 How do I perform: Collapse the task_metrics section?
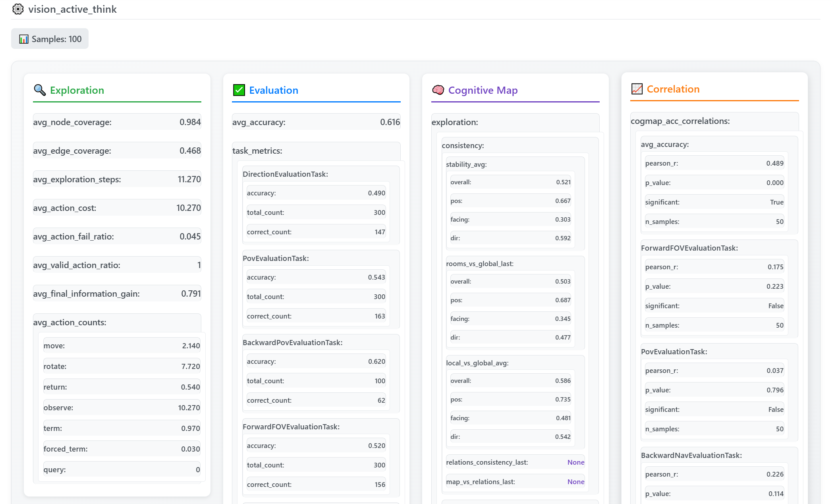(257, 151)
